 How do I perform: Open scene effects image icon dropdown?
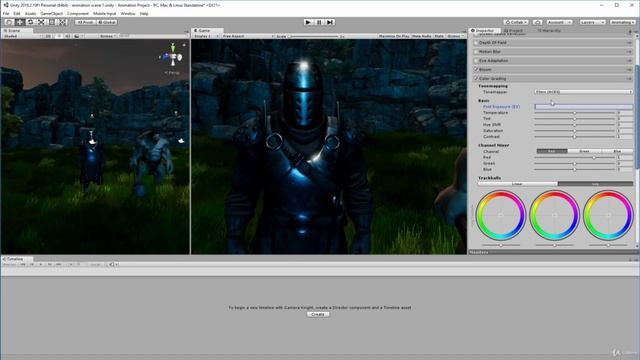[x=78, y=36]
